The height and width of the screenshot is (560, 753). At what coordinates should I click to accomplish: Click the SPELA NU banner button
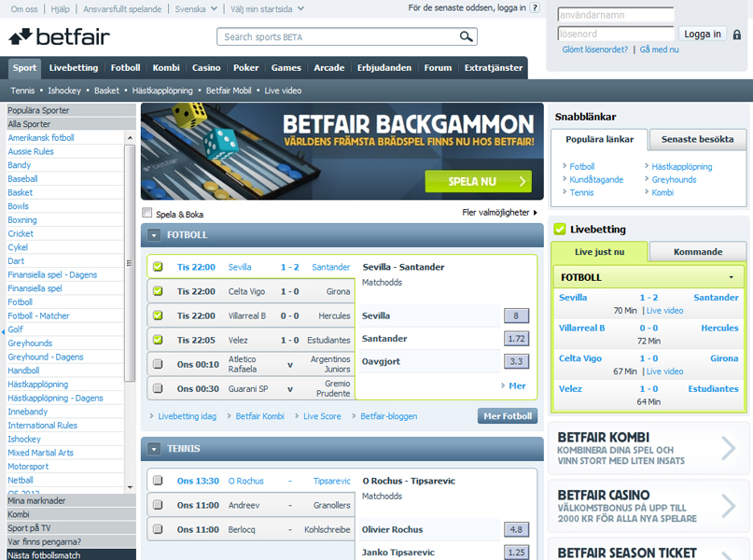[x=479, y=182]
